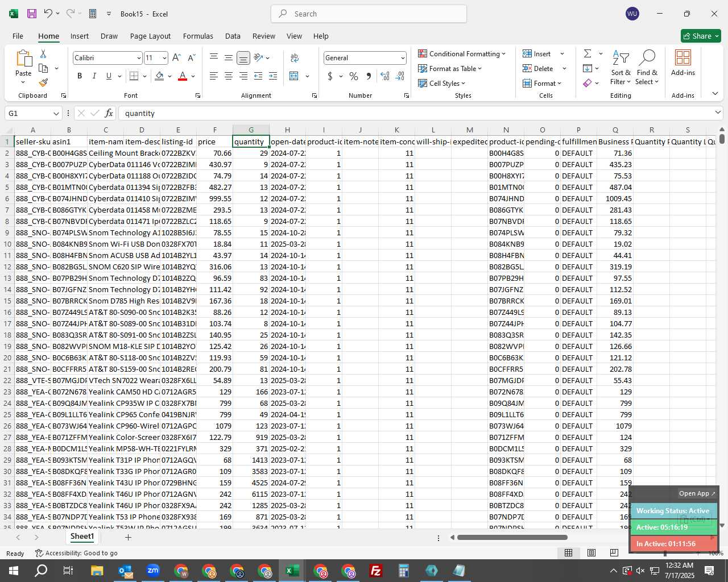This screenshot has height=582, width=728.
Task: Collapse the ribbon with the chevron
Action: [715, 94]
